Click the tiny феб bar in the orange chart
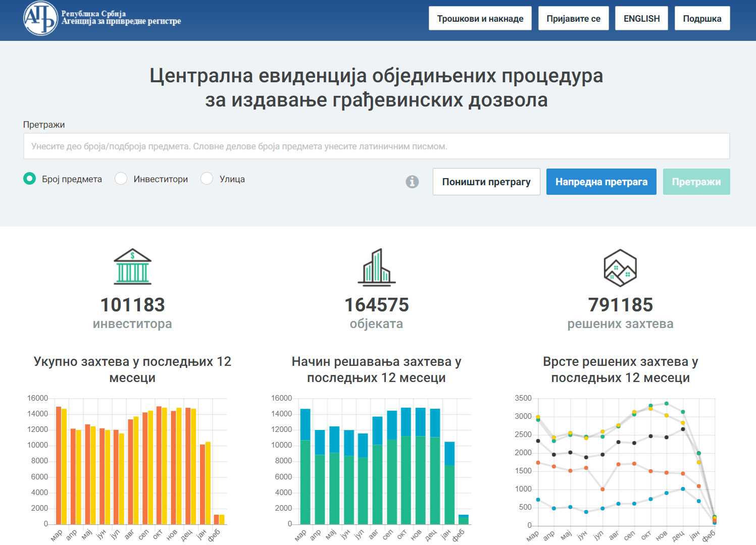This screenshot has width=756, height=545. (x=219, y=519)
